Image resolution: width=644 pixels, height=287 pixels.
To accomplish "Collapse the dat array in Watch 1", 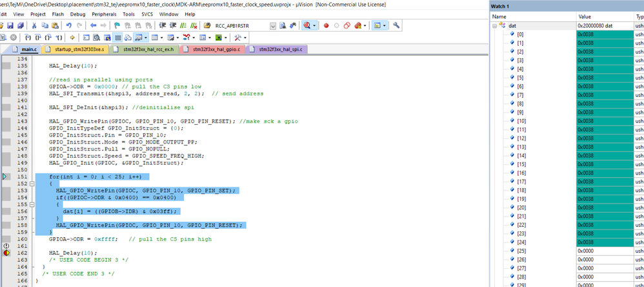I will click(x=494, y=25).
